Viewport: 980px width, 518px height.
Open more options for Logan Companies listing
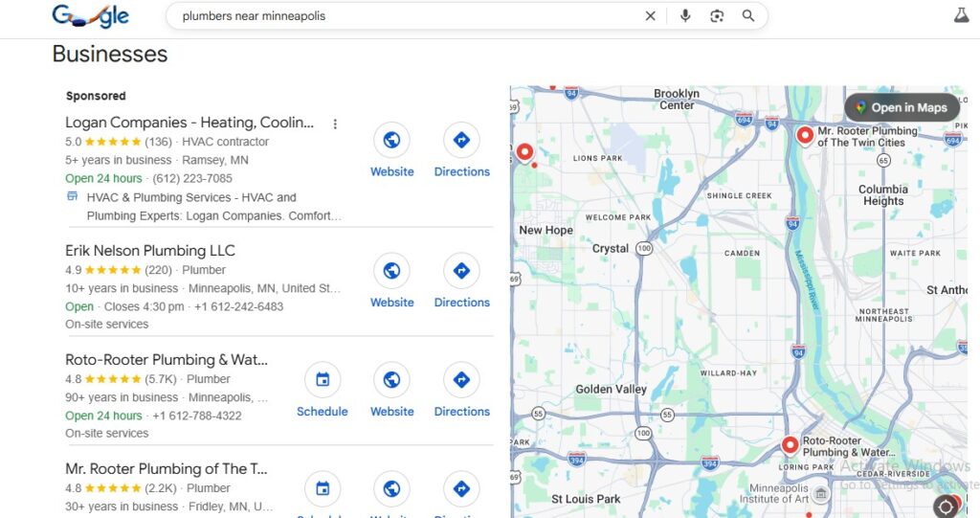[x=335, y=124]
